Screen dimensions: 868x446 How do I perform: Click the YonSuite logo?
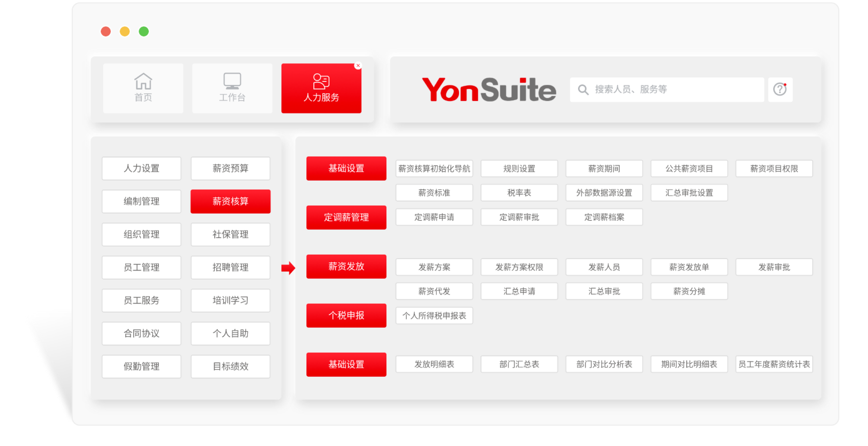point(489,90)
